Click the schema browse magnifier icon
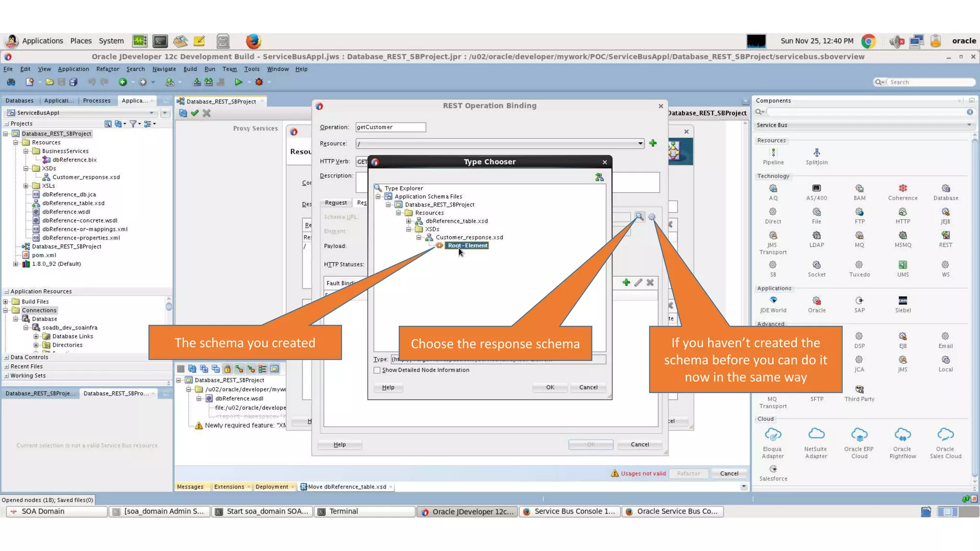The image size is (980, 551). pos(639,217)
